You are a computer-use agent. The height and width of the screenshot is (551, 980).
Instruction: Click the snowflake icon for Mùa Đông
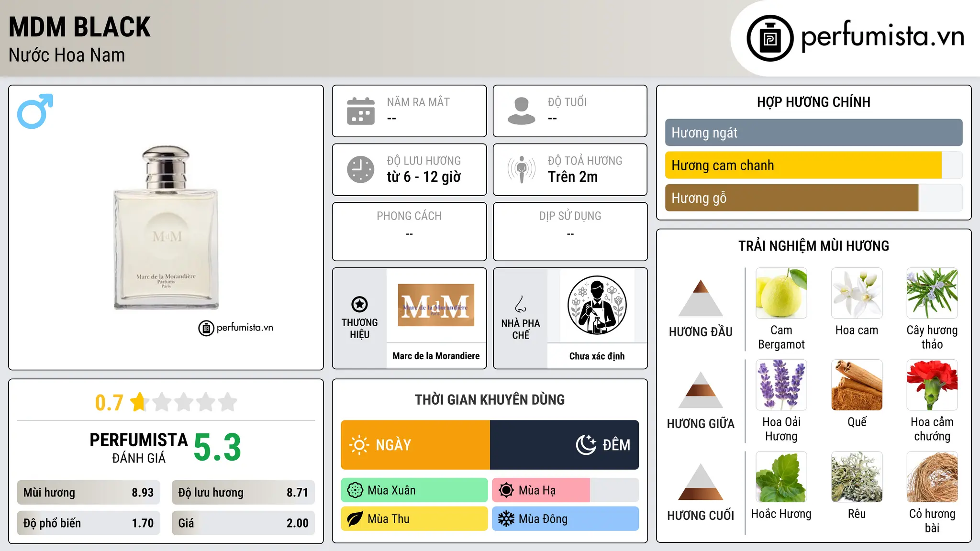click(x=506, y=519)
